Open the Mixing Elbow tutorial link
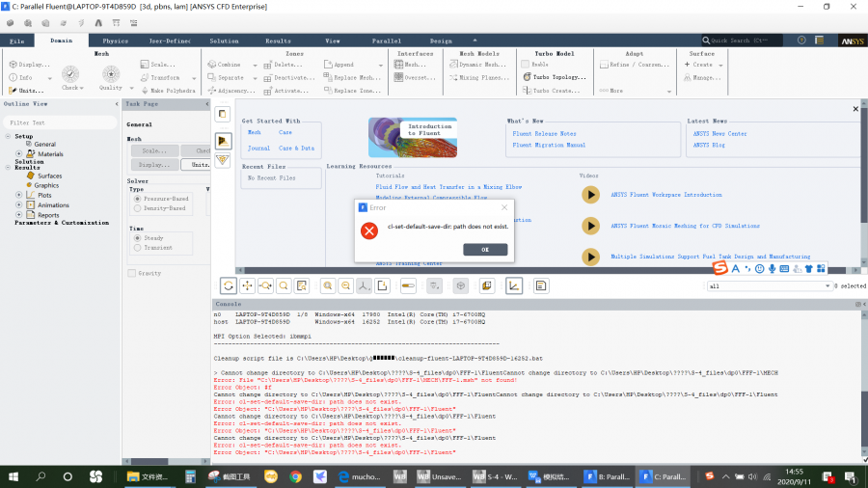This screenshot has height=488, width=868. point(448,187)
